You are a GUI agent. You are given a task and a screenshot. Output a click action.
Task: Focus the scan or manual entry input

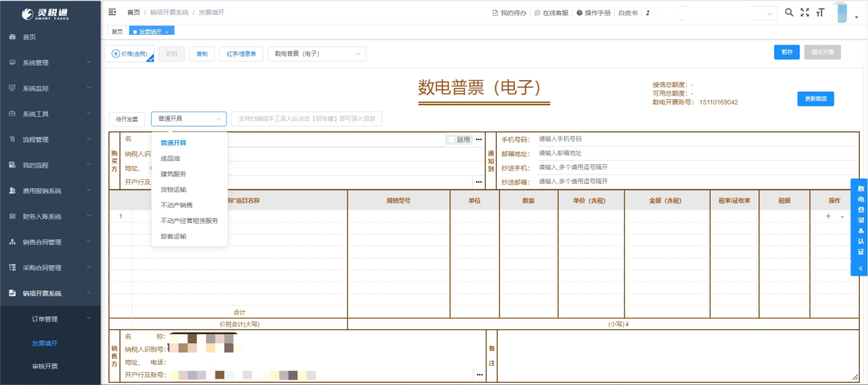[306, 119]
